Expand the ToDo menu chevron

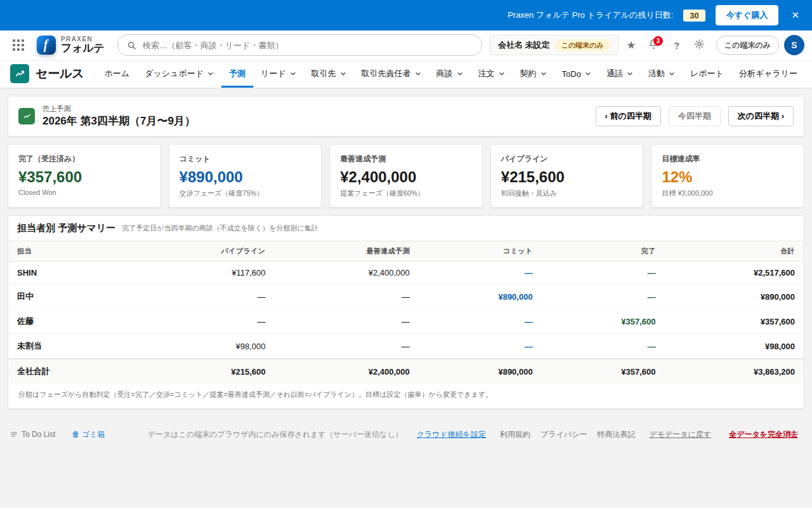pyautogui.click(x=588, y=74)
